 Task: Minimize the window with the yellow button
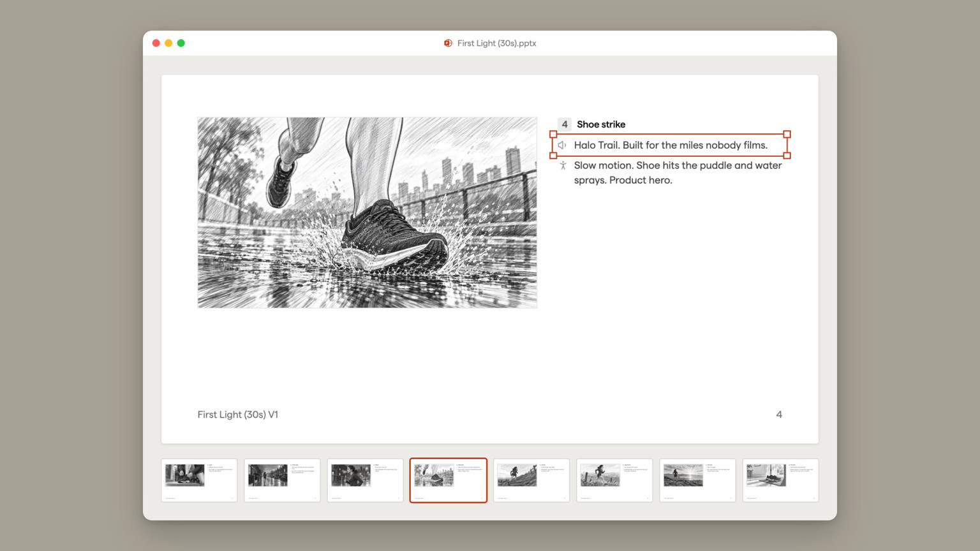pos(168,43)
